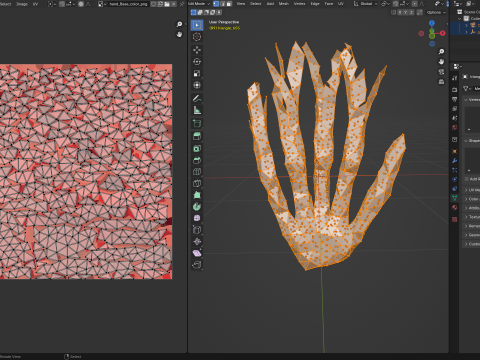Select the Smooth tool
The height and width of the screenshot is (360, 480).
pos(197,218)
